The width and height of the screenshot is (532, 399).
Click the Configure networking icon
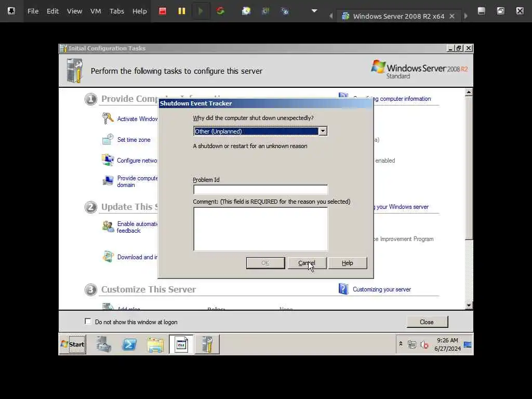tap(108, 160)
